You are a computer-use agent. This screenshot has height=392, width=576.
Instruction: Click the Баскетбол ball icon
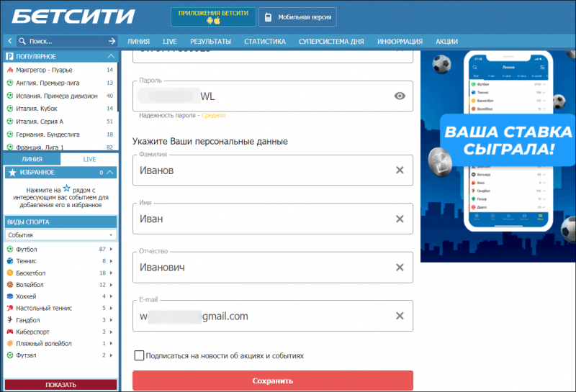coord(10,273)
